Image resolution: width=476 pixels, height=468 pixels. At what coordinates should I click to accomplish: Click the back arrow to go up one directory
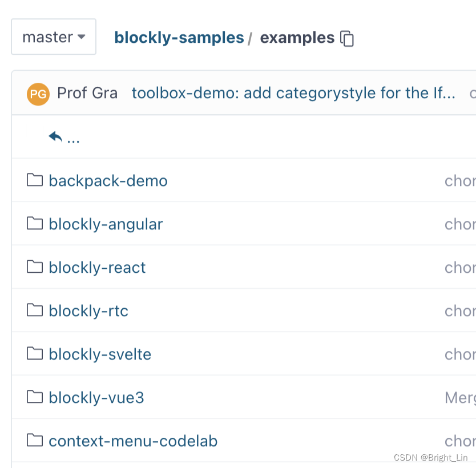(x=54, y=135)
